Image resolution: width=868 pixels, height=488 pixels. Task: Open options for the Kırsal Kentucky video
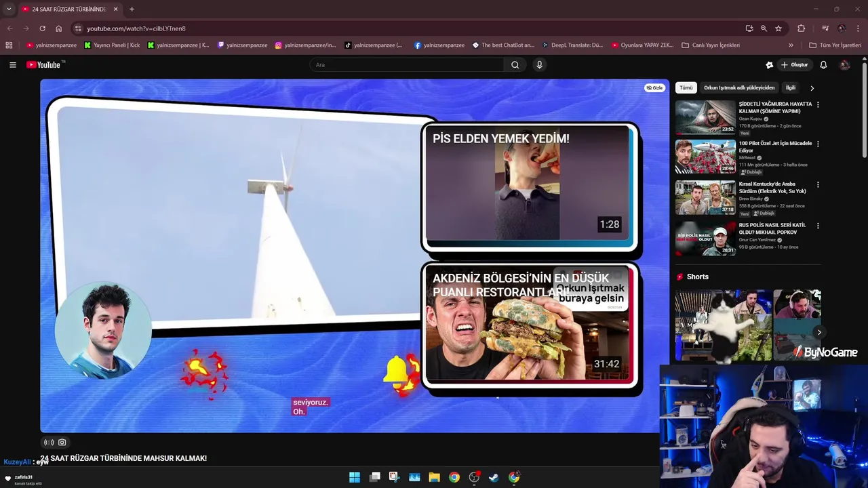(818, 184)
